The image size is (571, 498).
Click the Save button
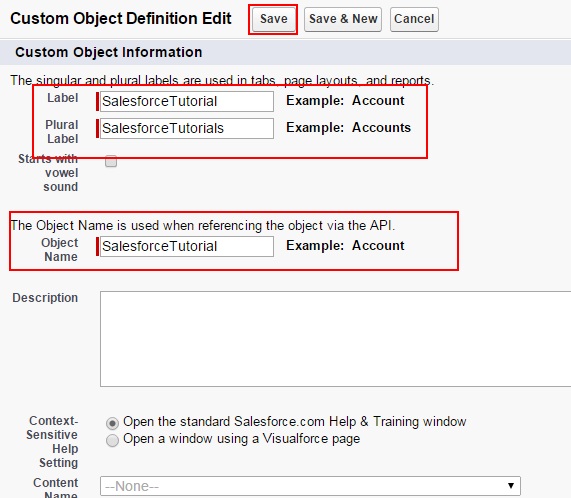coord(273,19)
